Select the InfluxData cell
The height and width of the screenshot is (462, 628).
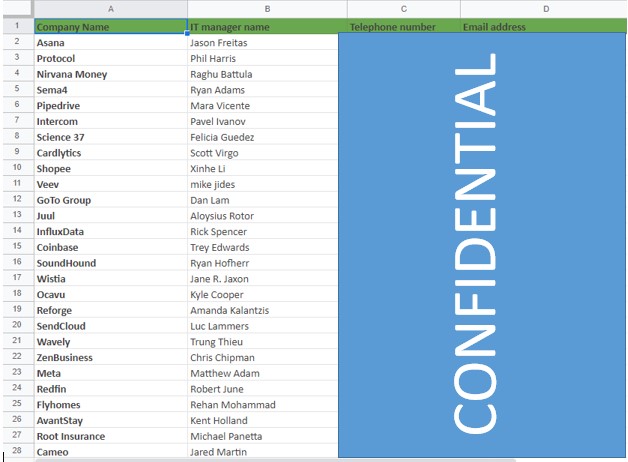(111, 231)
